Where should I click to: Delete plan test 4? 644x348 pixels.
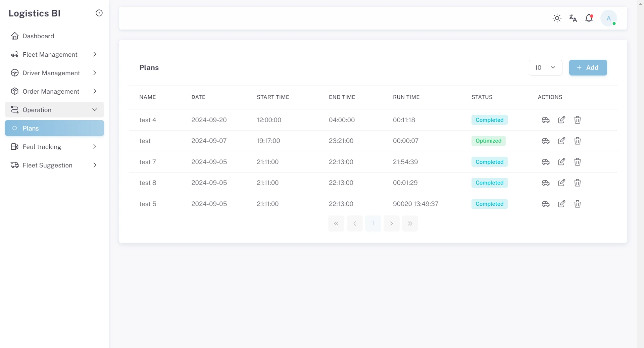pyautogui.click(x=578, y=120)
